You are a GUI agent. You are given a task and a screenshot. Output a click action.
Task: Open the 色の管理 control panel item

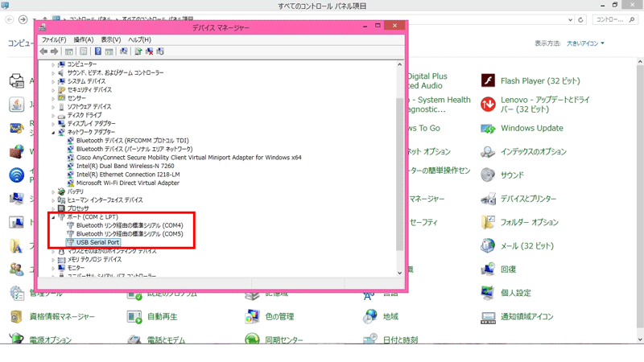269,316
